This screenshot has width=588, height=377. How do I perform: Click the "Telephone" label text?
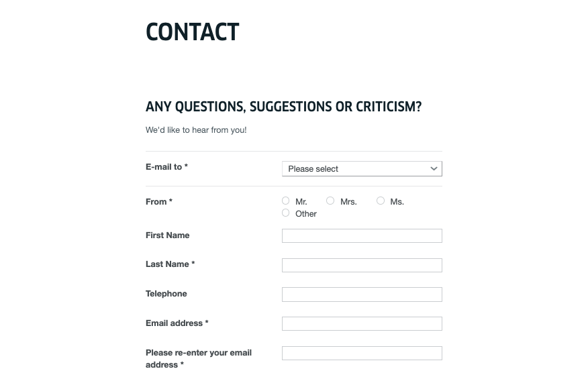pos(166,294)
